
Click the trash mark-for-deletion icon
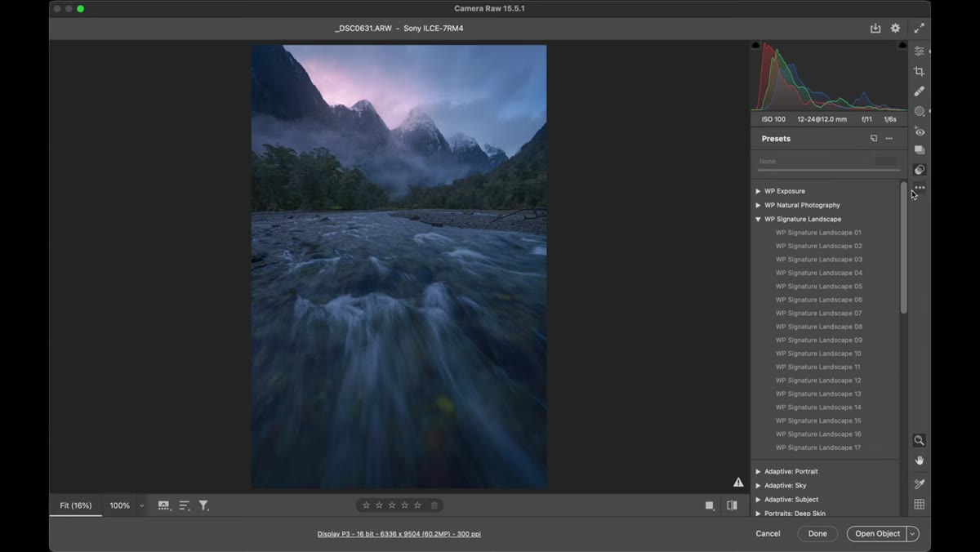coord(434,505)
